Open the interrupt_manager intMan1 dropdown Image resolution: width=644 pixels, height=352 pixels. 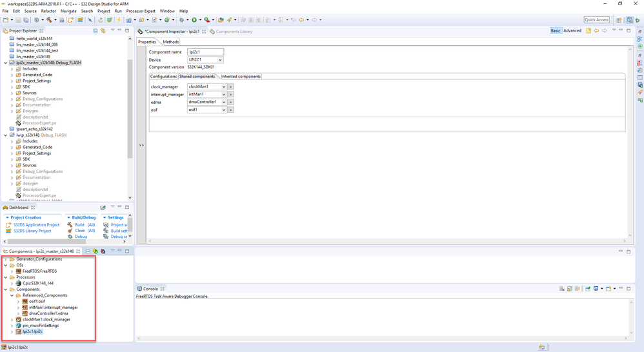click(x=224, y=94)
